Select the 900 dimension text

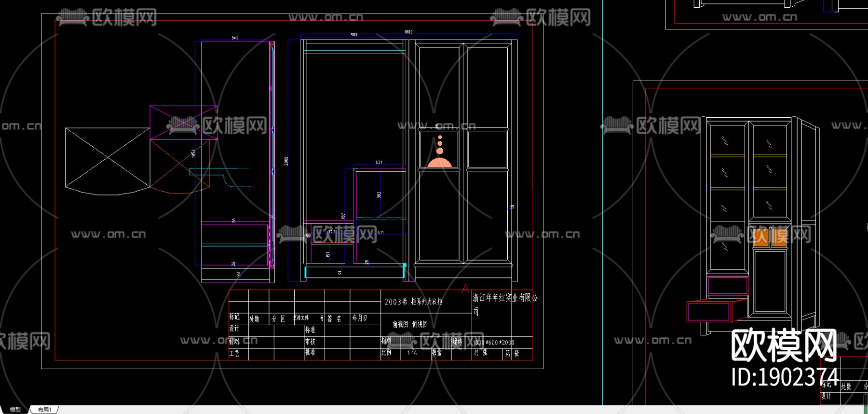click(x=354, y=35)
